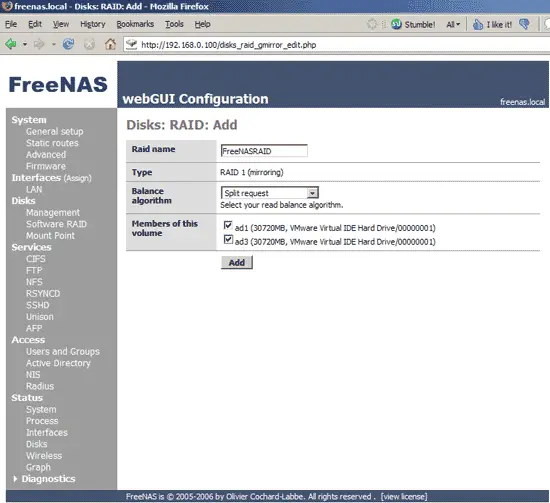Open the StumbleUpon All topics dropdown
The width and height of the screenshot is (550, 503).
[x=453, y=25]
